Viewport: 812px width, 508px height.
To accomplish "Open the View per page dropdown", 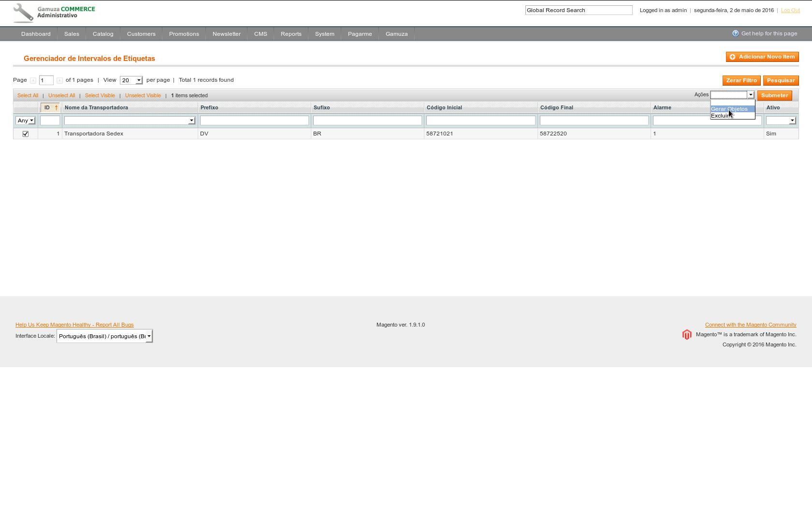I will (x=131, y=80).
